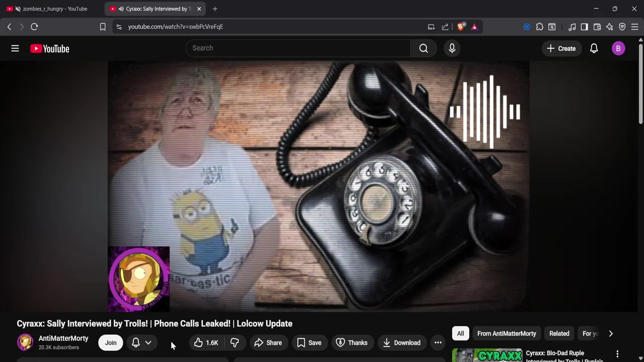Send Thanks to the creator
644x362 pixels.
pos(352,343)
